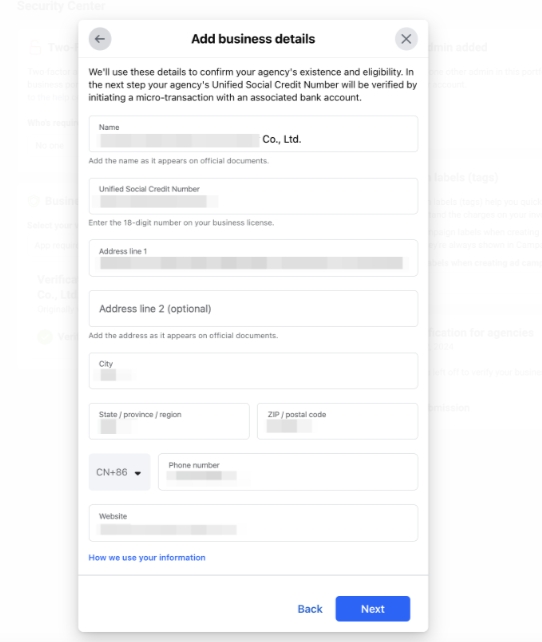The width and height of the screenshot is (542, 642).
Task: Click the Address line 1 field
Action: coord(253,258)
